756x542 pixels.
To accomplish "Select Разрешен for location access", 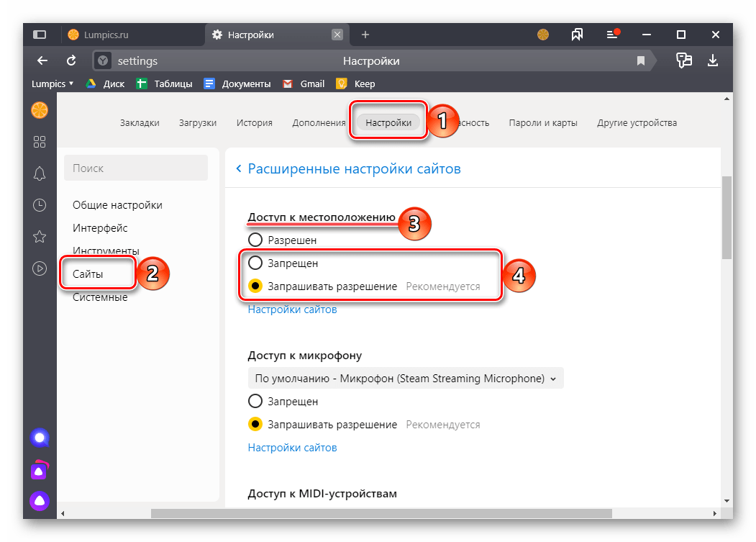I will 255,240.
